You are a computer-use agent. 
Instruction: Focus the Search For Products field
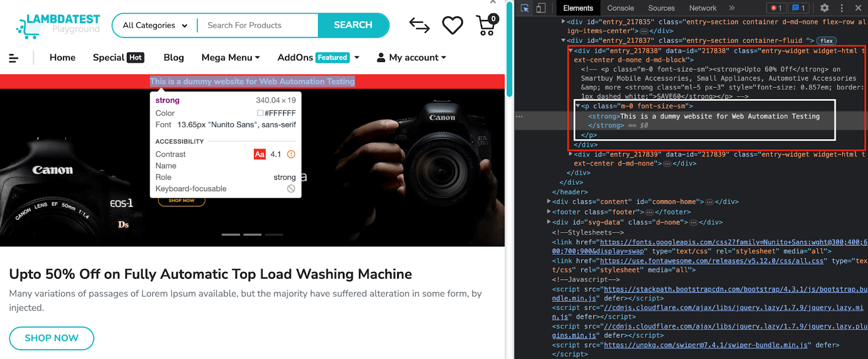coord(258,26)
